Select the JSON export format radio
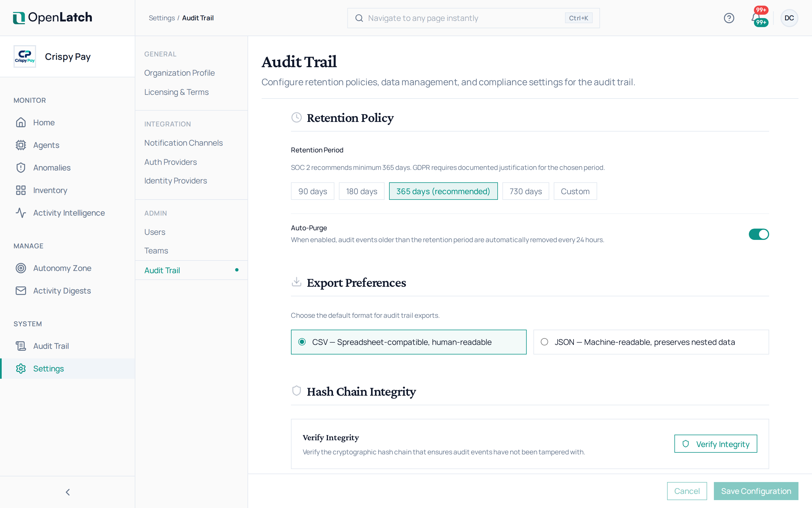Image resolution: width=812 pixels, height=508 pixels. pos(544,342)
